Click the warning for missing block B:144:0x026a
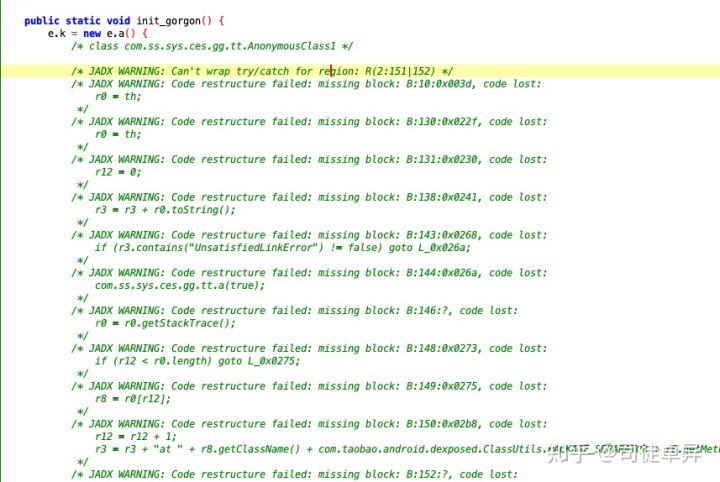This screenshot has width=720, height=482. pos(309,273)
